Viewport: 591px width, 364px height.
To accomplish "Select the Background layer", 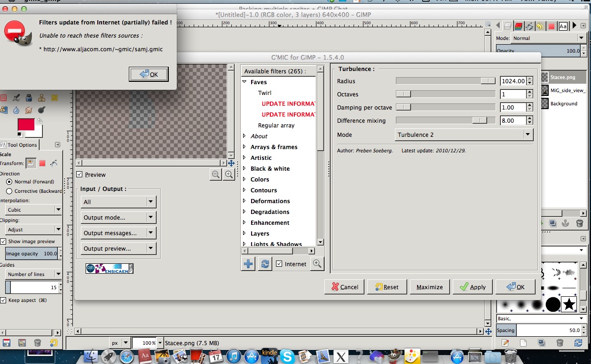I will tap(564, 103).
